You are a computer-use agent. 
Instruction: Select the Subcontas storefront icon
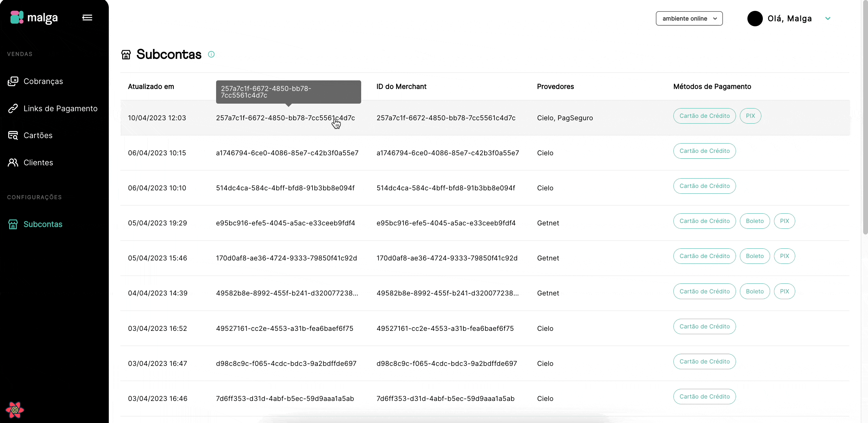click(13, 224)
